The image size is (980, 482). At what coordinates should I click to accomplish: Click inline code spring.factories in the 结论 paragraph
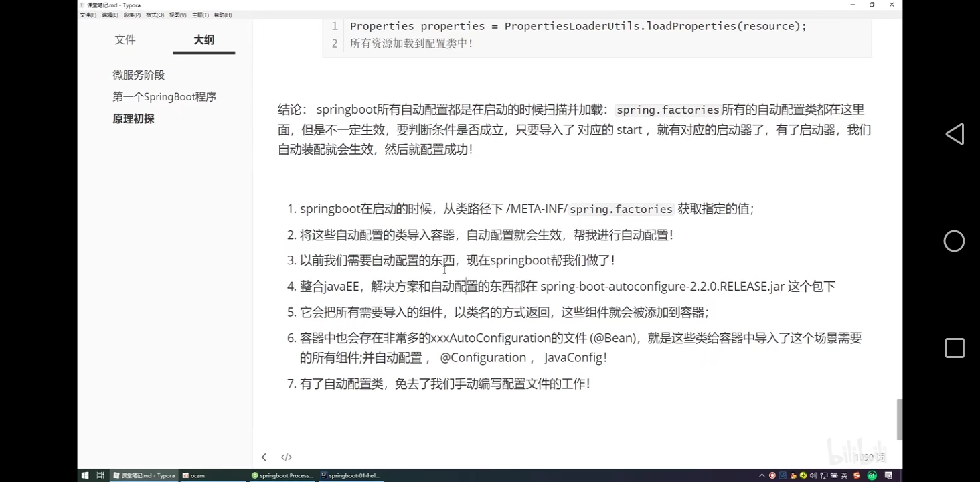pos(667,110)
